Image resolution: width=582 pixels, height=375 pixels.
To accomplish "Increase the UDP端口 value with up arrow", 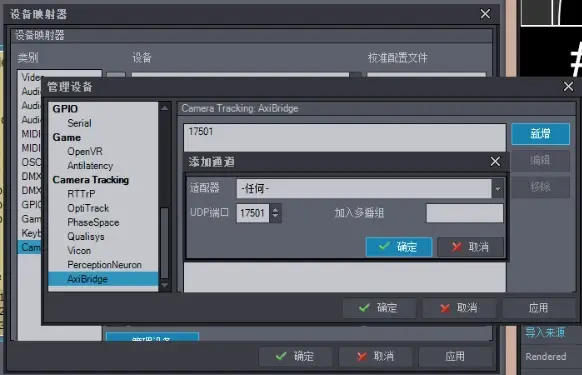I will [x=275, y=209].
